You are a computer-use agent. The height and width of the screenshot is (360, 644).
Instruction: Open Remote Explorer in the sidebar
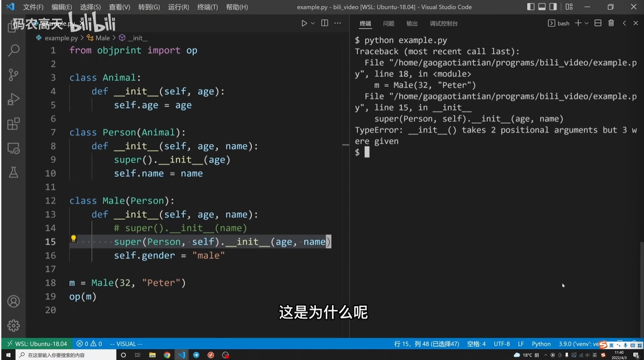pyautogui.click(x=14, y=149)
